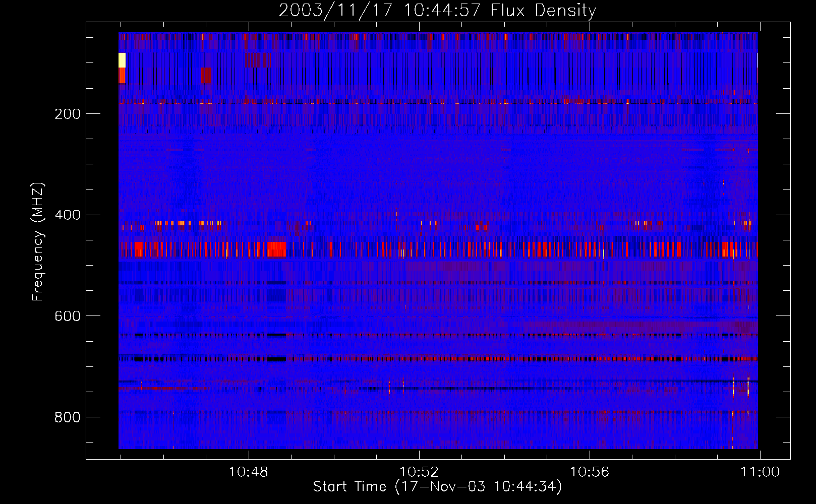This screenshot has height=504, width=816.
Task: Click the 200 frequency tick label
Action: coord(68,114)
